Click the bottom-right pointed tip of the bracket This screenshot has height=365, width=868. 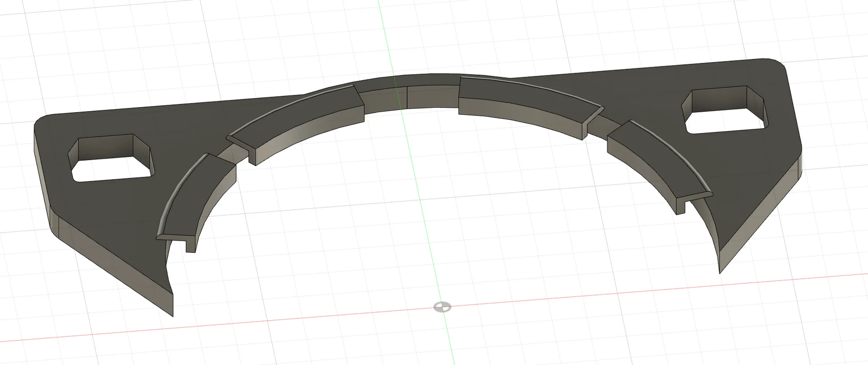click(721, 270)
